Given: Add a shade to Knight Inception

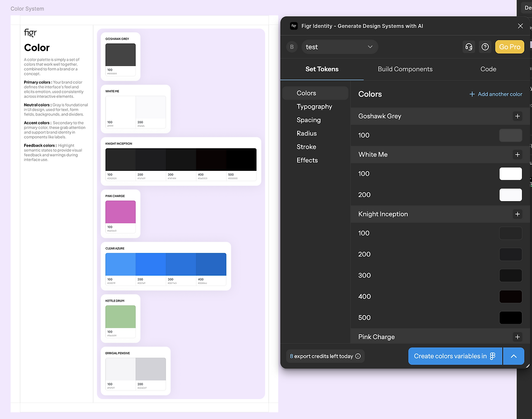Looking at the screenshot, I should [517, 214].
